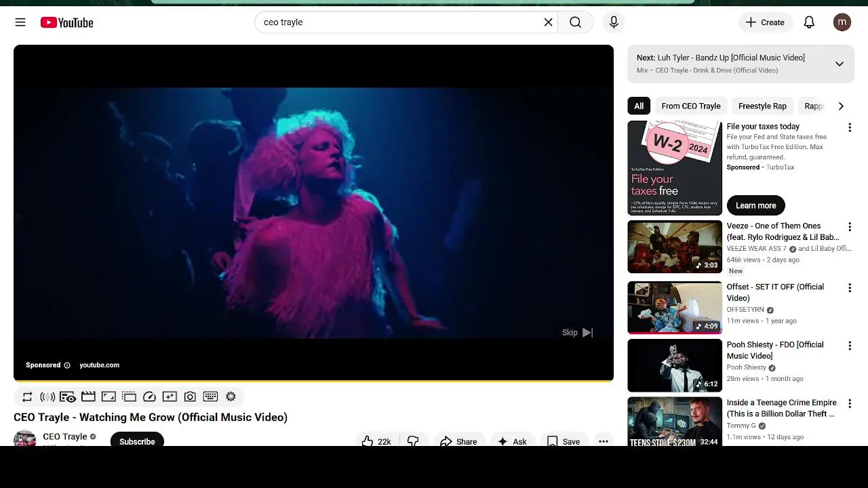Click the CEO Trayle channel avatar
The height and width of the screenshot is (488, 868).
(x=25, y=438)
